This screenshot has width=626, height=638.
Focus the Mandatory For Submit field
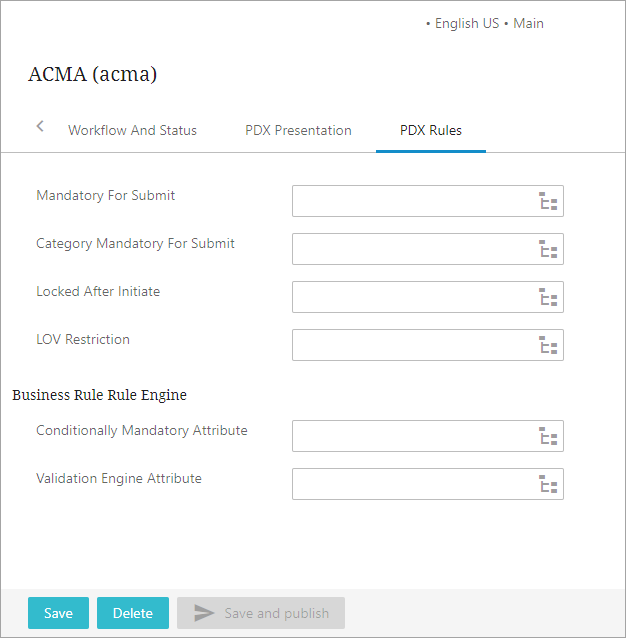(412, 201)
